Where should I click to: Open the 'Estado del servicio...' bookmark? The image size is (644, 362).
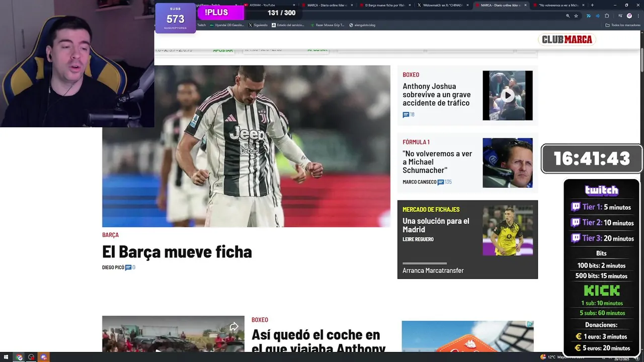pyautogui.click(x=289, y=25)
